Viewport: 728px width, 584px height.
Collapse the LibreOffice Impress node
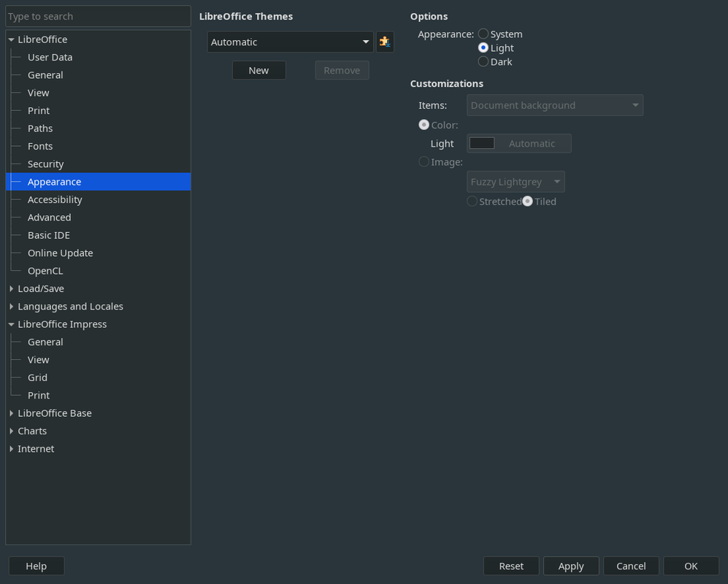[x=11, y=325]
